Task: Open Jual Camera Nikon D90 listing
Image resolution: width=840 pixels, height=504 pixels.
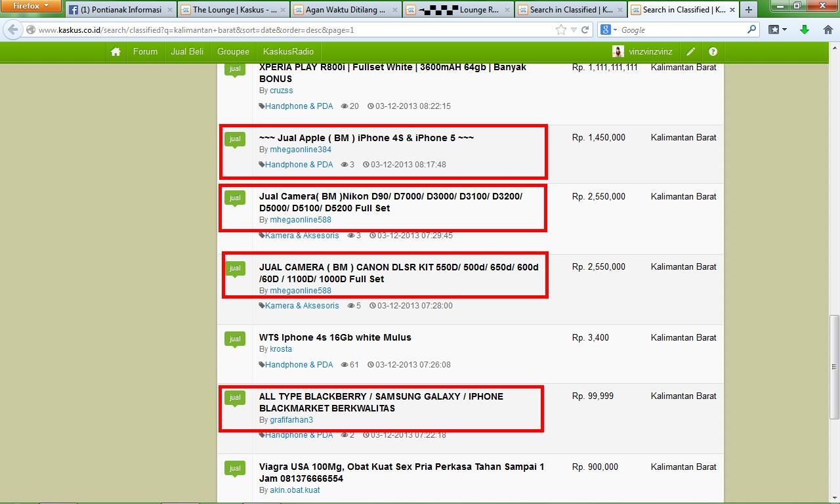Action: pos(390,202)
